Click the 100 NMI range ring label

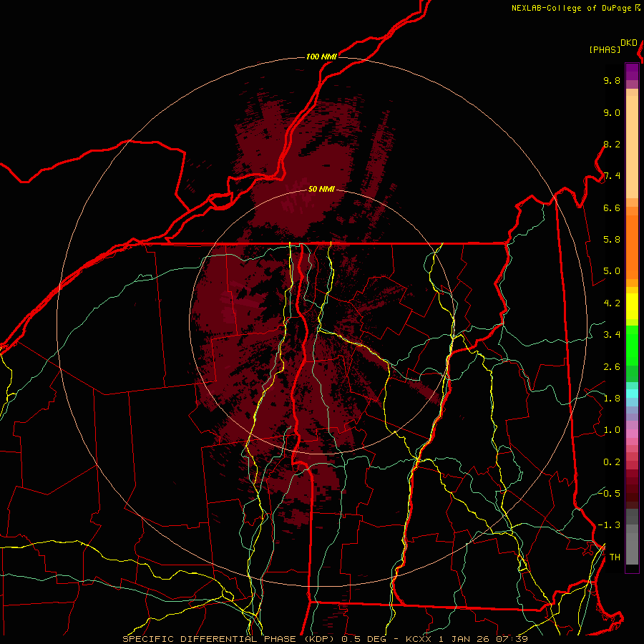coord(321,57)
